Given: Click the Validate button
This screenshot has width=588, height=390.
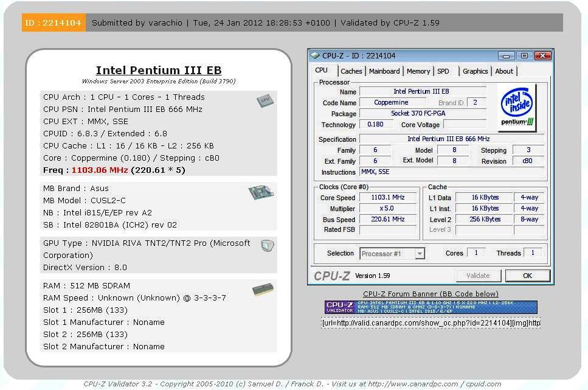Looking at the screenshot, I should (478, 276).
